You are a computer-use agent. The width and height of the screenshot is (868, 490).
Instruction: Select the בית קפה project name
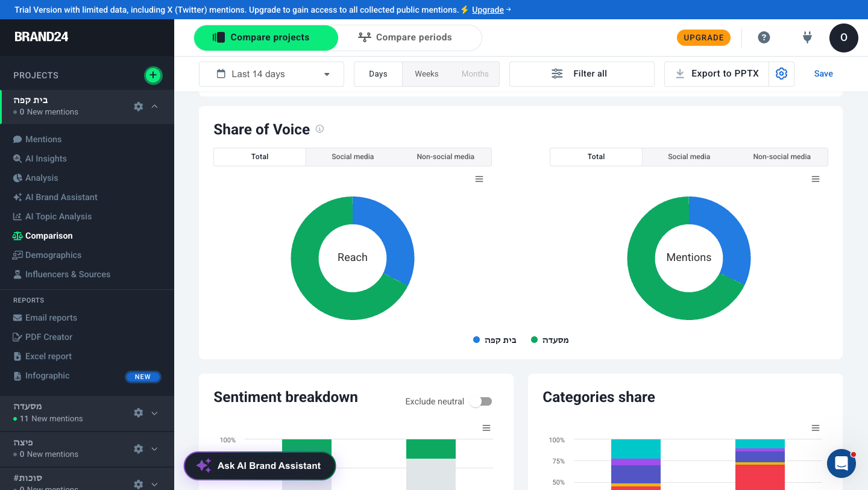pyautogui.click(x=31, y=100)
